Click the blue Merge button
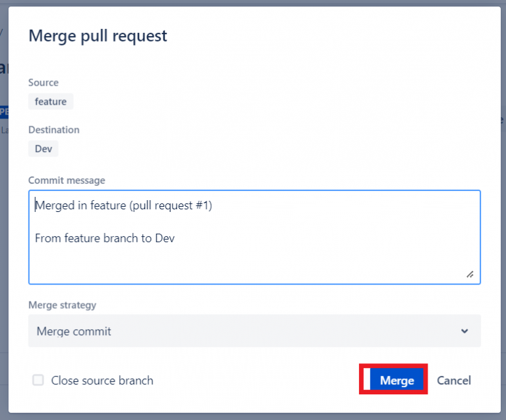Image resolution: width=506 pixels, height=420 pixels. (x=397, y=381)
